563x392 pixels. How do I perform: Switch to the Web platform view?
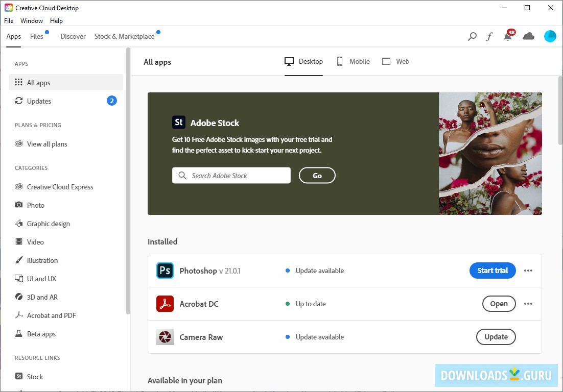396,61
